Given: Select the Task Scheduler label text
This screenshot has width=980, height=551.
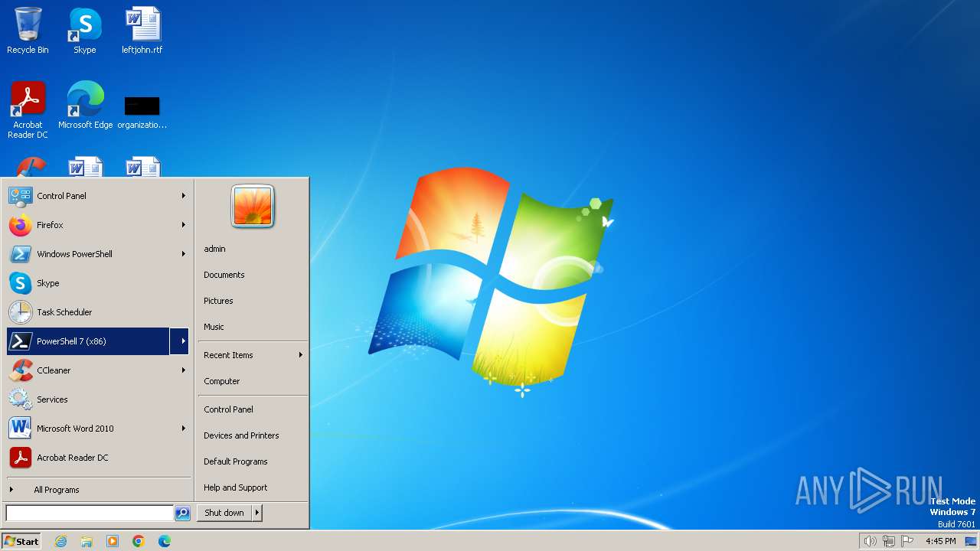Looking at the screenshot, I should point(64,312).
